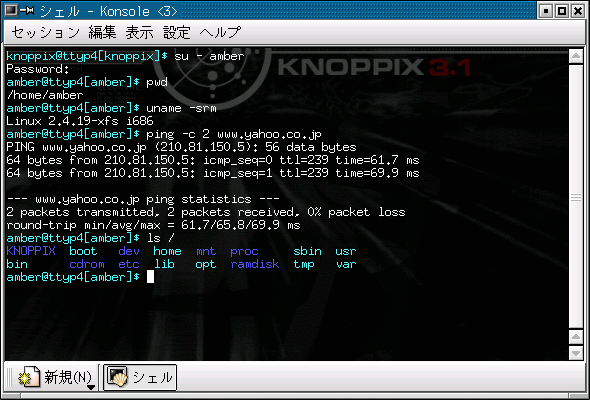Screen dimensions: 590x400
Task: Select the シェル session tab
Action: [140, 377]
